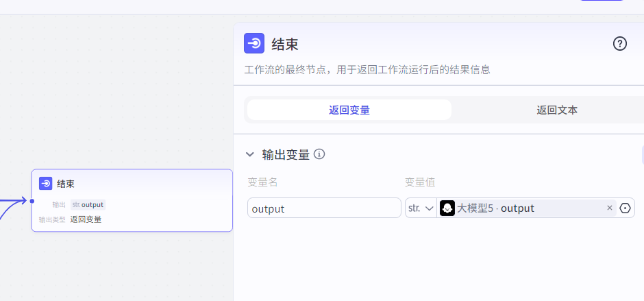Click the 结束 icon in panel header
Viewport: 644px width, 301px height.
click(254, 43)
